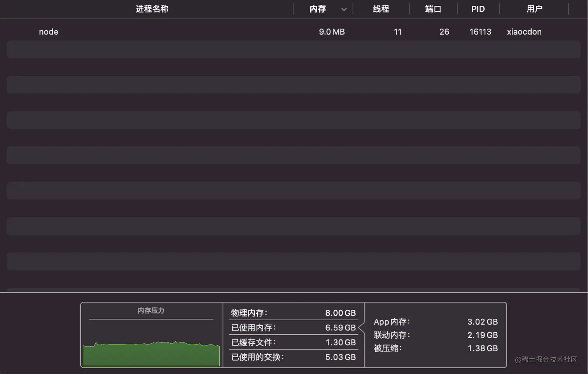This screenshot has height=374, width=588.
Task: Click the node process name
Action: click(48, 32)
